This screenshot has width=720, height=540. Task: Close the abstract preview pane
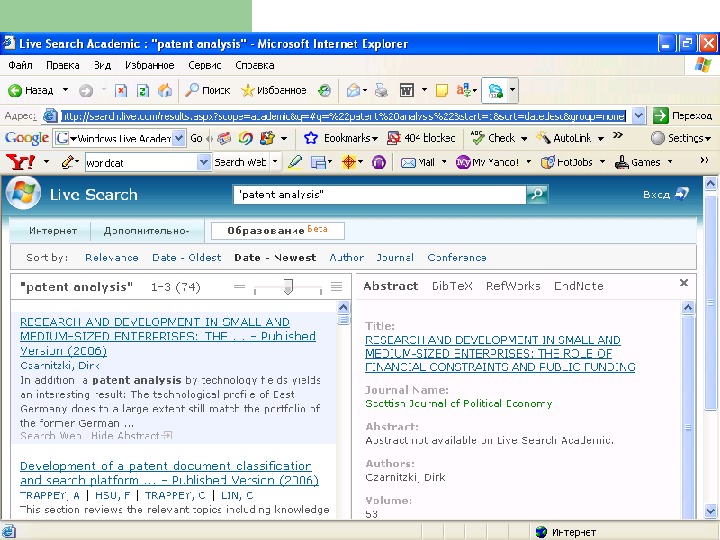point(684,283)
